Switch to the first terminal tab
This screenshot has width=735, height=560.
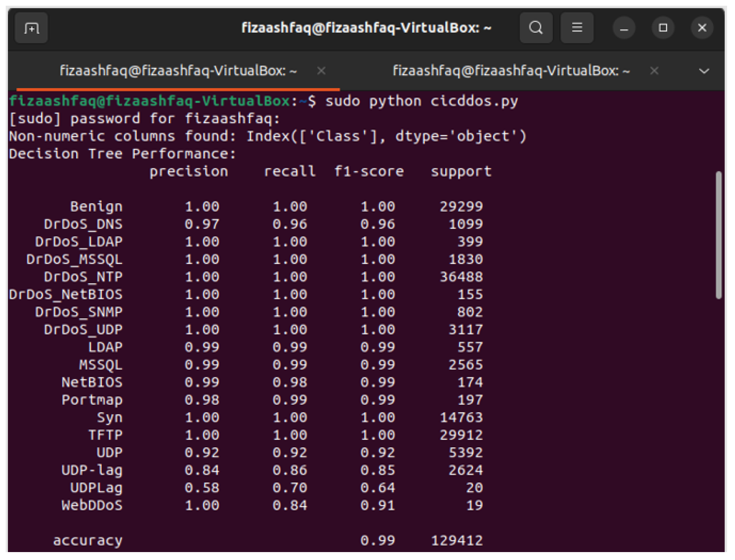click(x=178, y=71)
